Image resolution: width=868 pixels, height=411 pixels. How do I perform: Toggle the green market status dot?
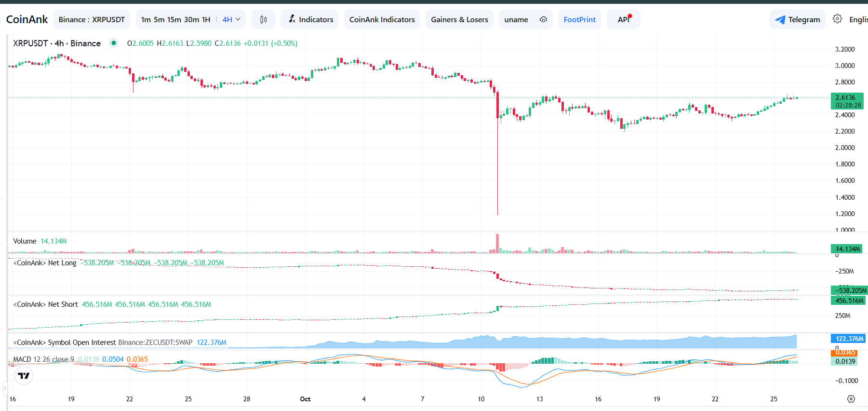(114, 43)
